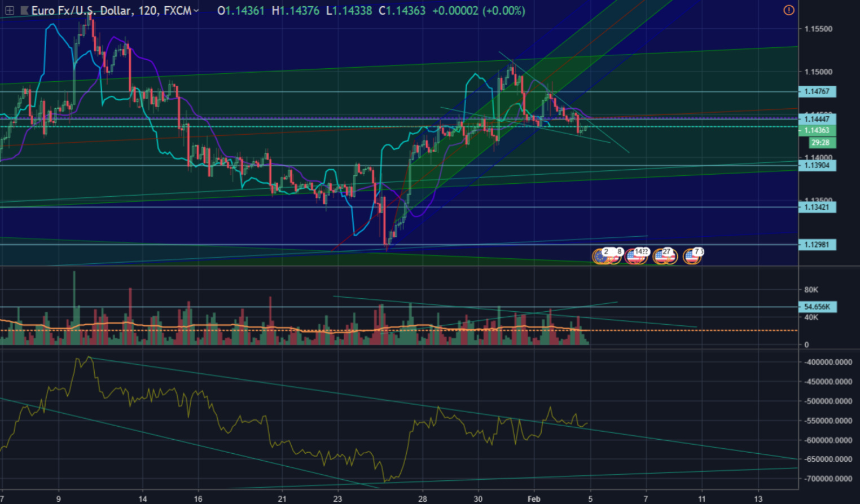Image resolution: width=860 pixels, height=504 pixels.
Task: Click the 21 date label on the time axis
Action: [x=282, y=499]
